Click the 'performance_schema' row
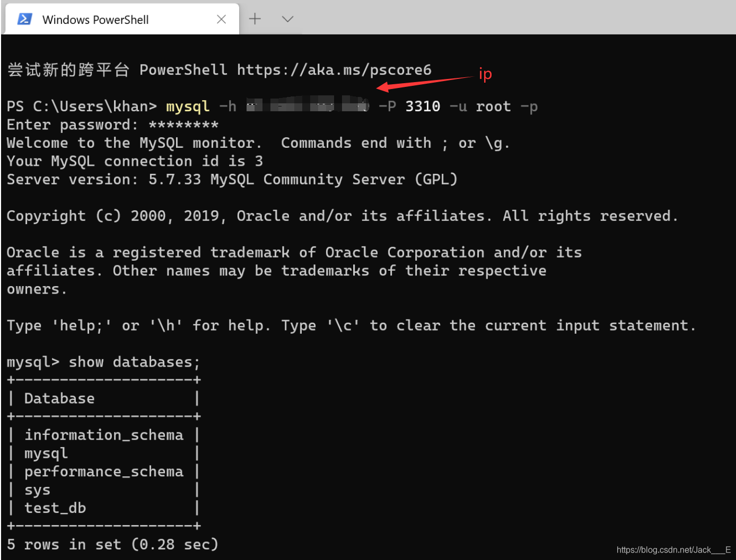736x560 pixels. point(104,472)
